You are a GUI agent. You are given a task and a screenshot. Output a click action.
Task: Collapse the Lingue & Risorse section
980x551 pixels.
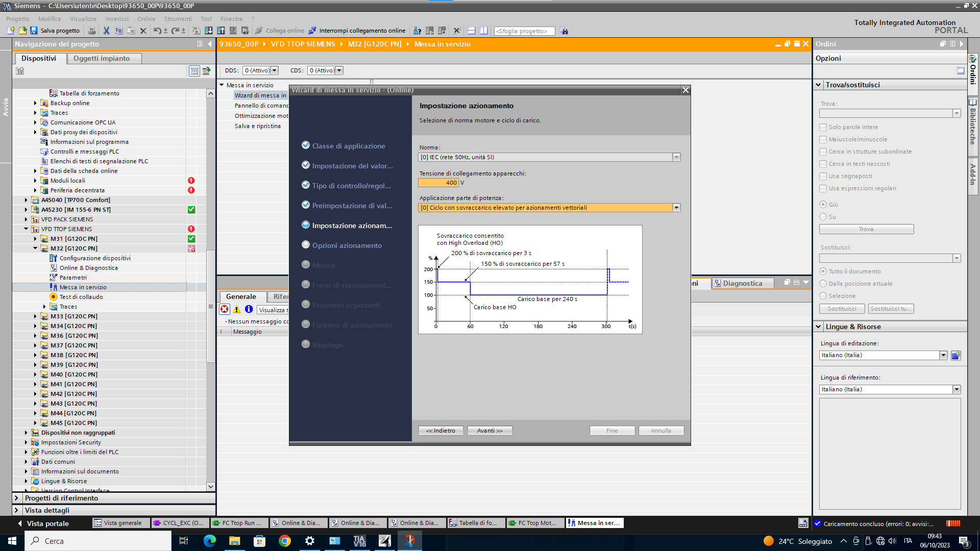click(x=818, y=327)
